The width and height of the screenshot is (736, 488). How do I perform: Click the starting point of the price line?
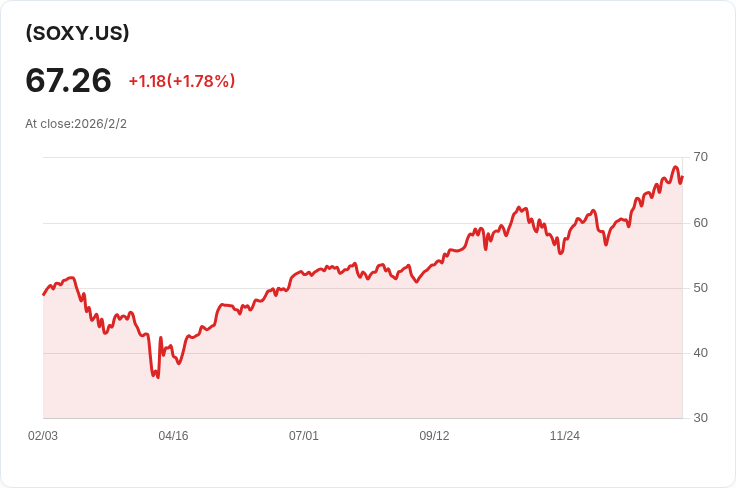click(43, 294)
